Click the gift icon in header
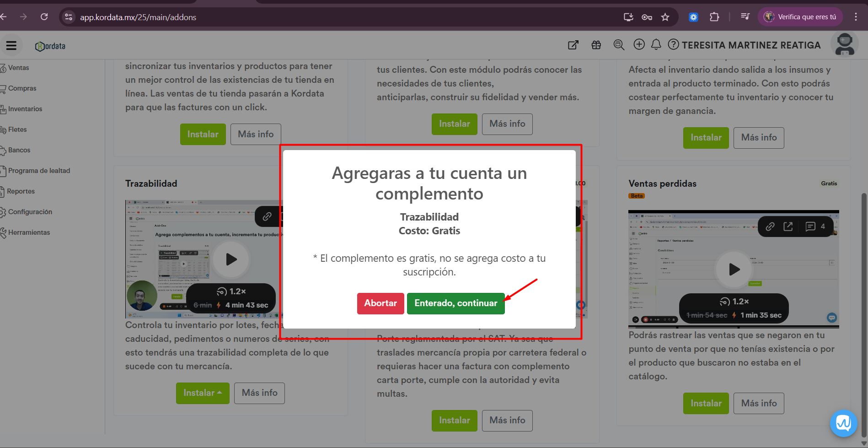This screenshot has height=448, width=868. 596,45
